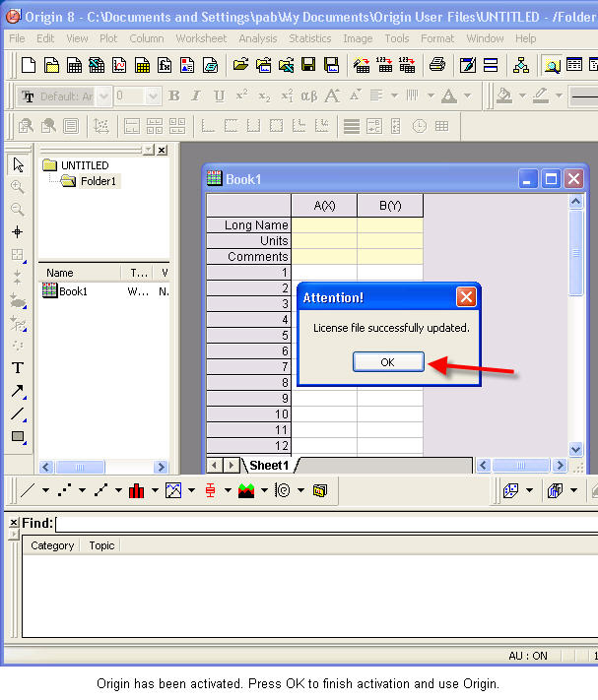Image resolution: width=598 pixels, height=700 pixels.
Task: Open the Column plot dropdown arrow
Action: [x=155, y=490]
